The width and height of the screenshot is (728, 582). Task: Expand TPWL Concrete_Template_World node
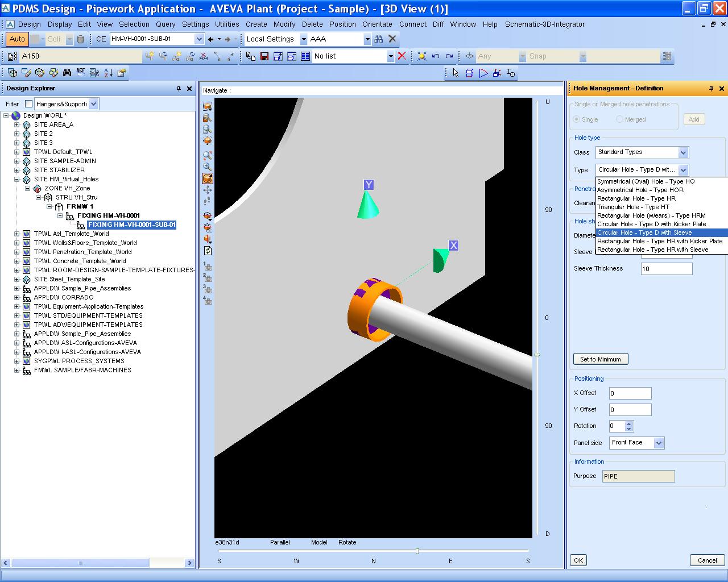coord(16,261)
